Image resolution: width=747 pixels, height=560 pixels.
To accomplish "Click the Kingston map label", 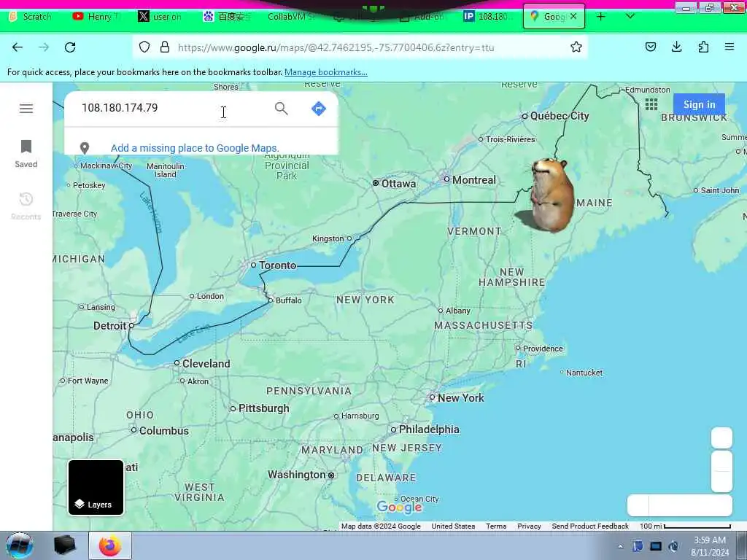I will click(x=328, y=238).
